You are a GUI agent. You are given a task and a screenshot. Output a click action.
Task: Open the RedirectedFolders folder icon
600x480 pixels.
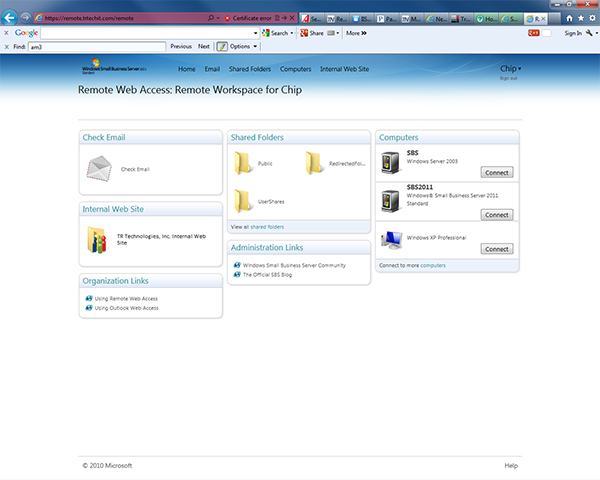314,163
